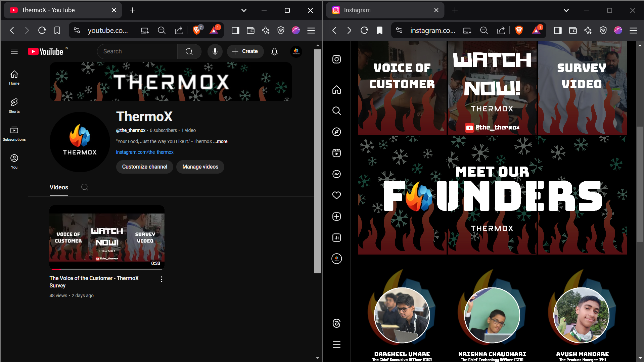Open Instagram Explore compass icon
Image resolution: width=644 pixels, height=362 pixels.
(x=336, y=132)
